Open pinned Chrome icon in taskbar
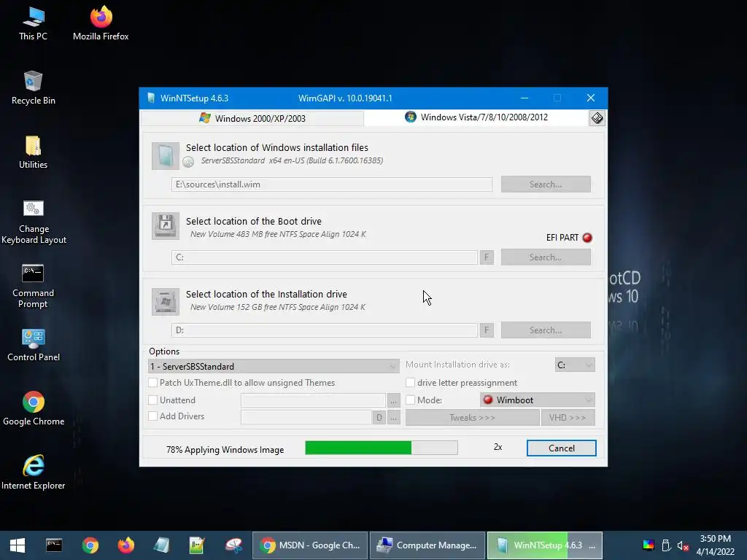This screenshot has width=747, height=560. [90, 545]
